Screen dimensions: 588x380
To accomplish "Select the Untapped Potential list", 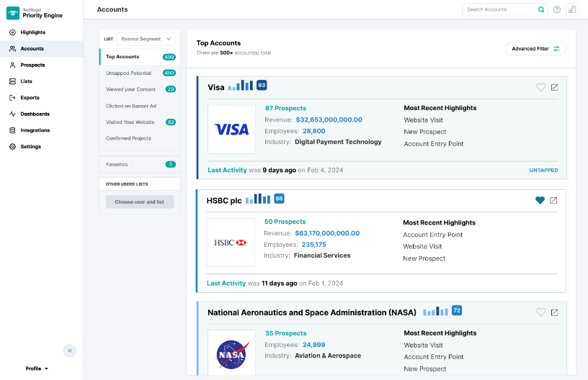I will [140, 73].
